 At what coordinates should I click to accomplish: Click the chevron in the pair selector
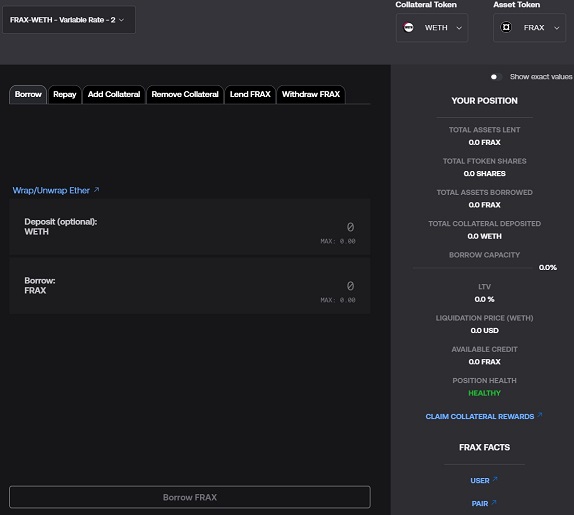pos(122,20)
